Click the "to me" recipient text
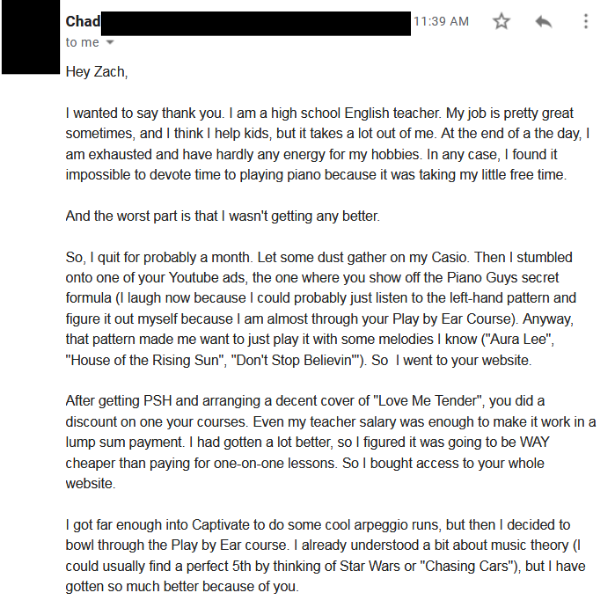The height and width of the screenshot is (600, 600). 82,43
